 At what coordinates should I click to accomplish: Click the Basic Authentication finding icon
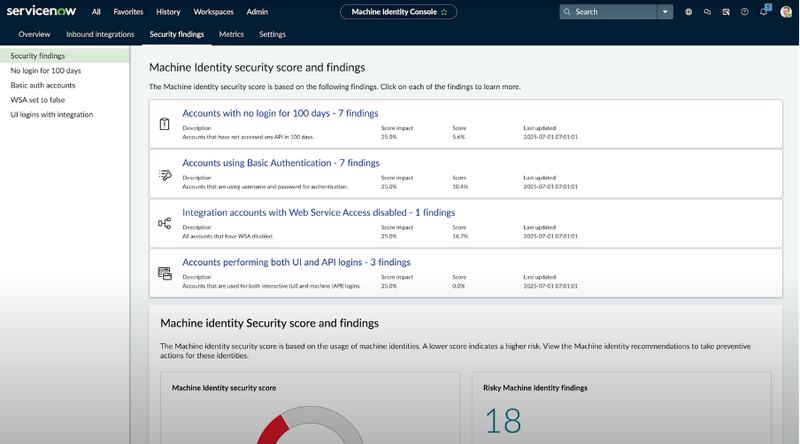(x=165, y=175)
